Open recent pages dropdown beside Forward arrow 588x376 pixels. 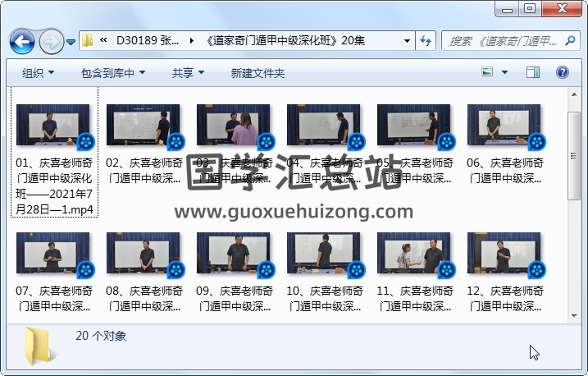coord(71,41)
